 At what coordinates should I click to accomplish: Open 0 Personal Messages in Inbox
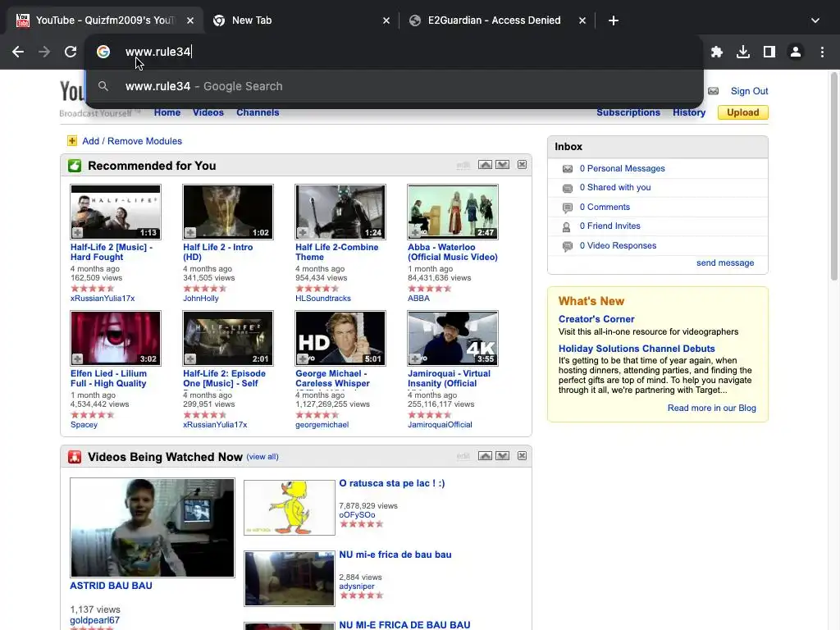point(622,168)
